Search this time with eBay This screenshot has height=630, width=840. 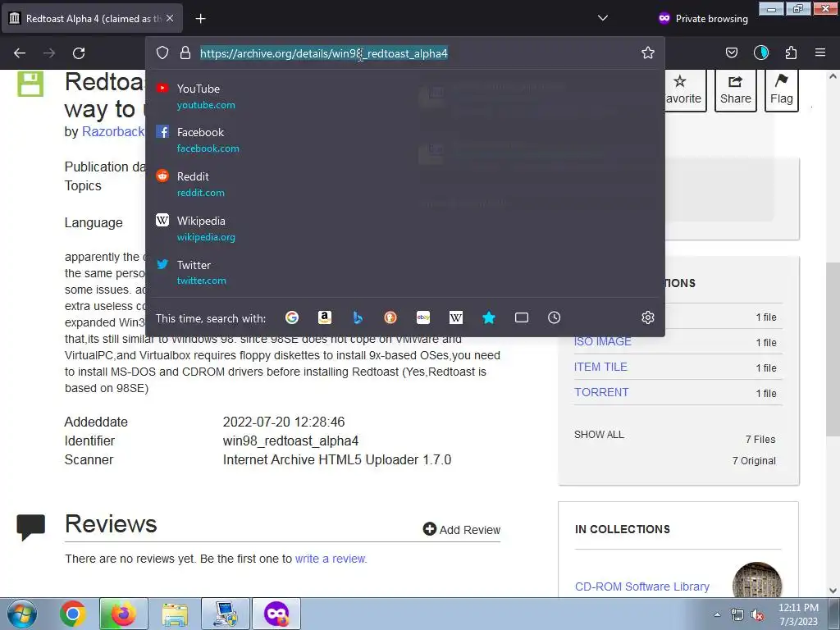(x=423, y=317)
